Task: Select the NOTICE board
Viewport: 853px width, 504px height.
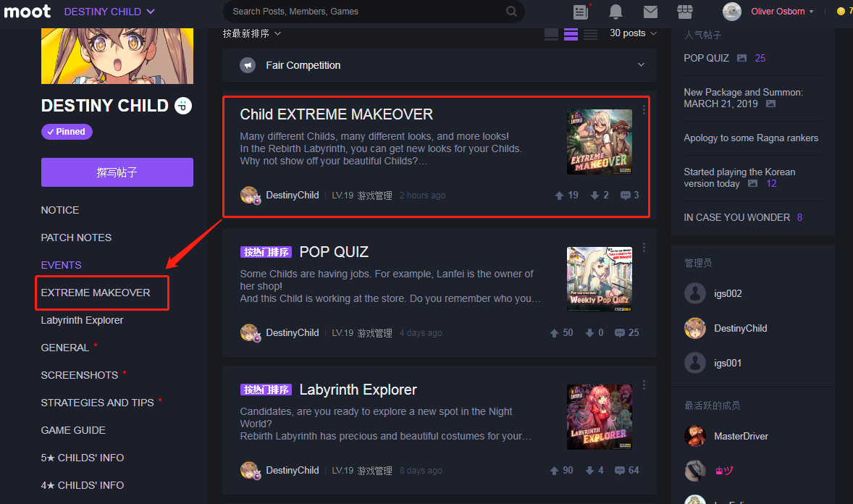Action: tap(60, 210)
